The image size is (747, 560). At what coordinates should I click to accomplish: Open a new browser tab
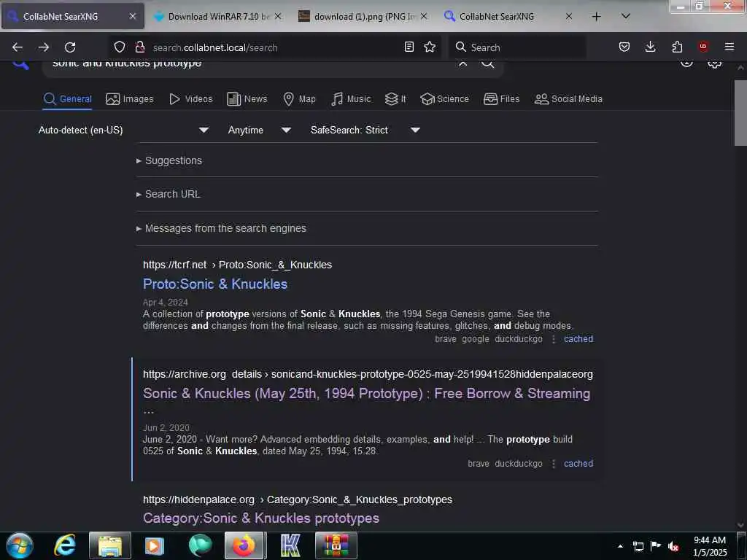coord(596,17)
